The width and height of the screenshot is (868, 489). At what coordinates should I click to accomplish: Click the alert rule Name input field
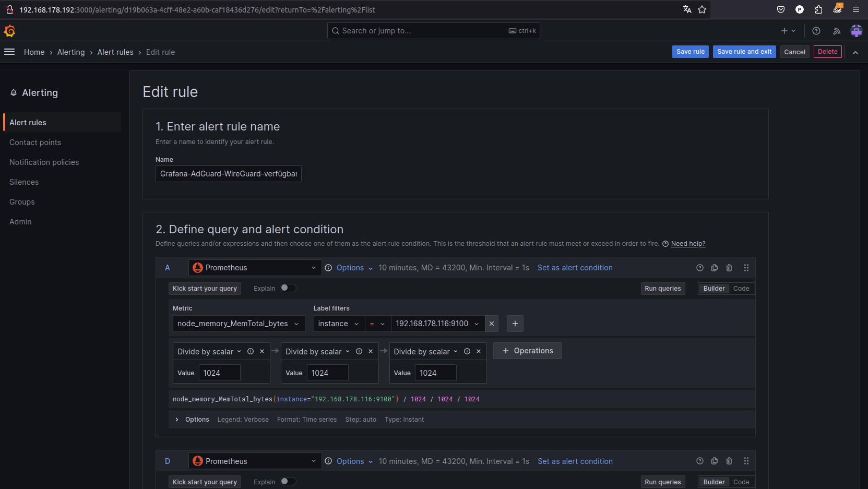(228, 174)
